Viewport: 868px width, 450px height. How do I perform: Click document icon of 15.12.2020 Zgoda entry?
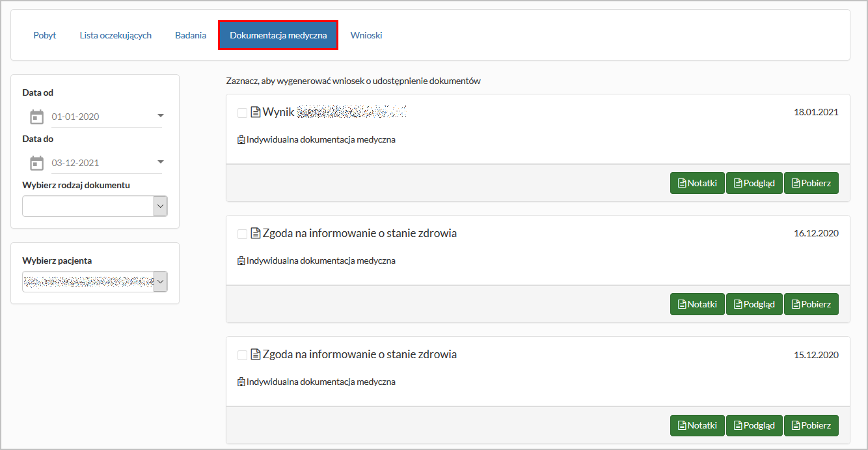point(256,355)
